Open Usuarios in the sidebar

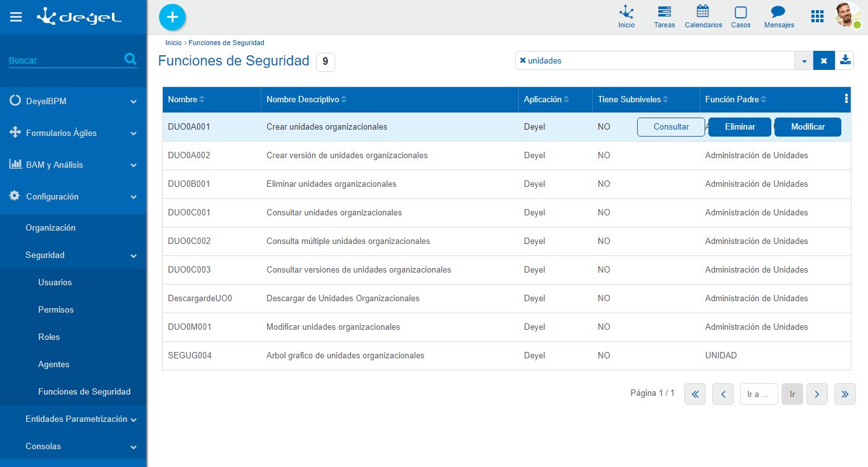[55, 282]
